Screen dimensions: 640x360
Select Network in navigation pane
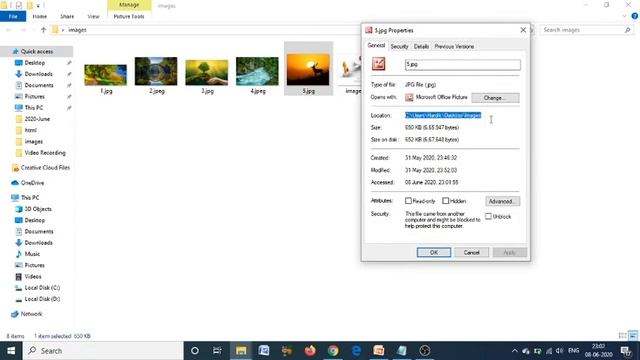coord(31,314)
